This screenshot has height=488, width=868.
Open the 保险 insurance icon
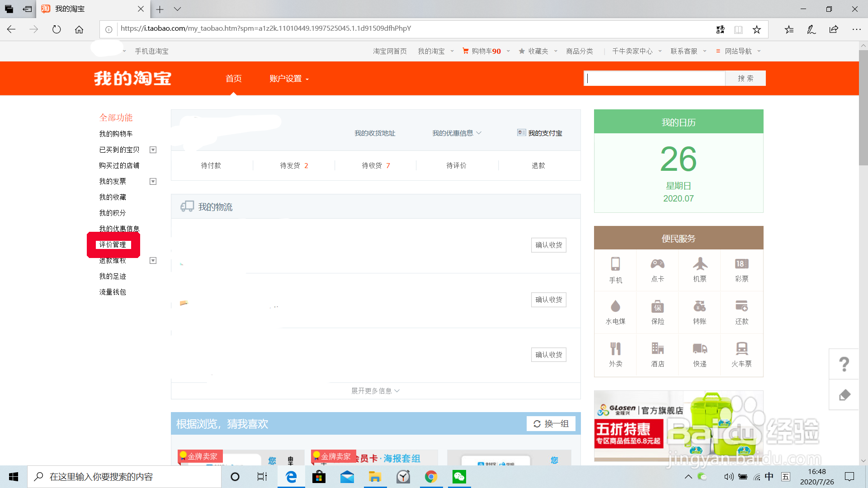(x=657, y=313)
